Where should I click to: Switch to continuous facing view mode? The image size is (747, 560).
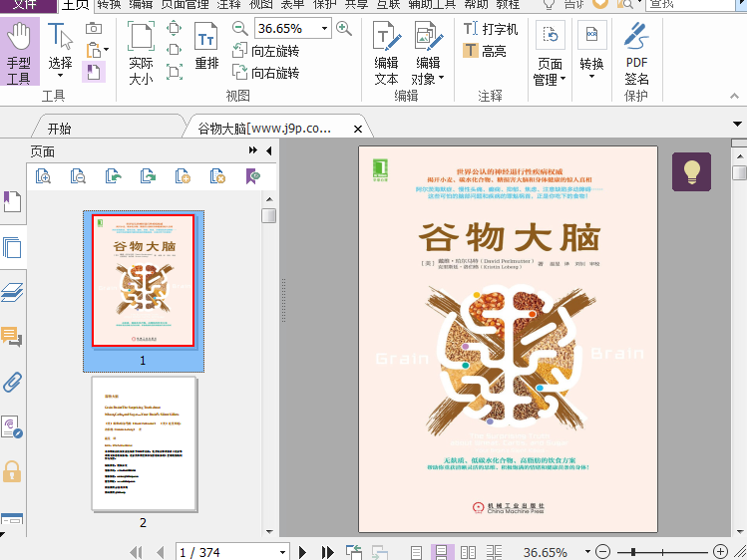[494, 552]
